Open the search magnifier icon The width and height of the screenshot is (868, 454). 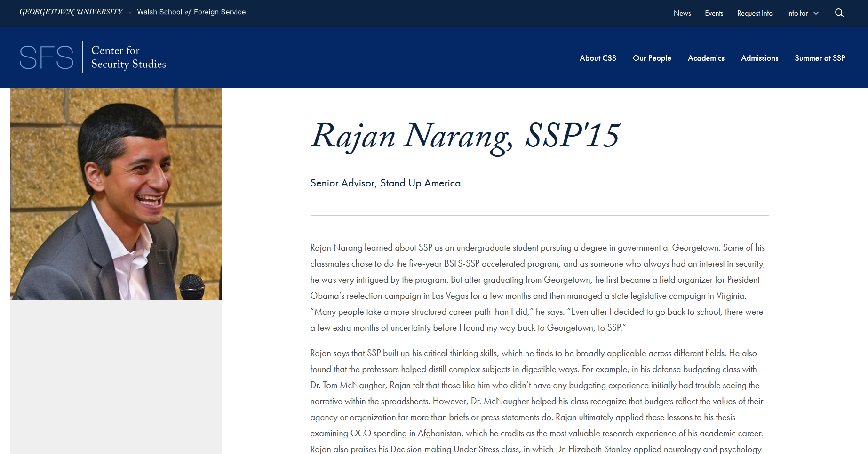click(839, 13)
